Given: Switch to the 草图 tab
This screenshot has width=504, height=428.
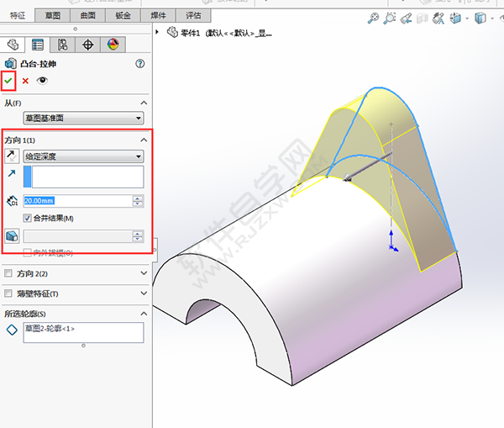Looking at the screenshot, I should pyautogui.click(x=52, y=15).
